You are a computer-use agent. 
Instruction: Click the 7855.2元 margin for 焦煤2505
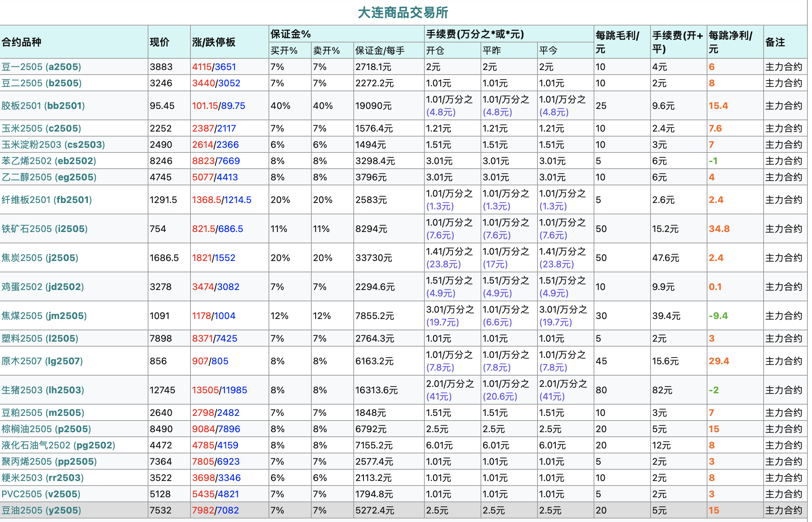coord(375,316)
